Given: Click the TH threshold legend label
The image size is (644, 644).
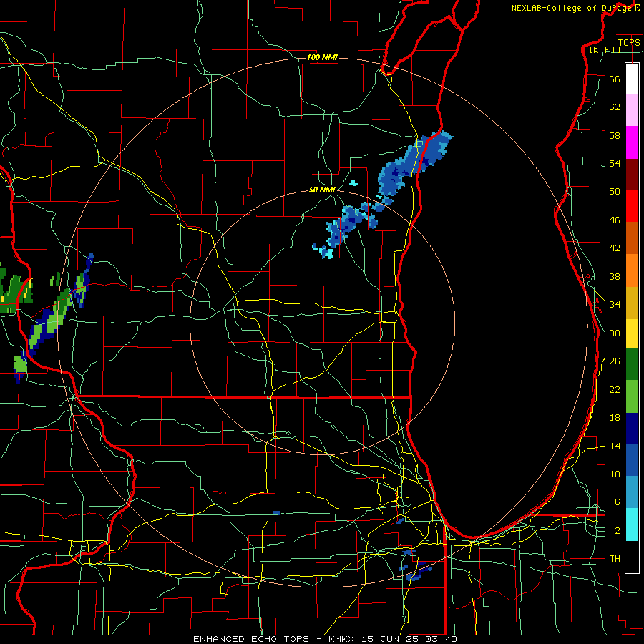Looking at the screenshot, I should (x=615, y=558).
